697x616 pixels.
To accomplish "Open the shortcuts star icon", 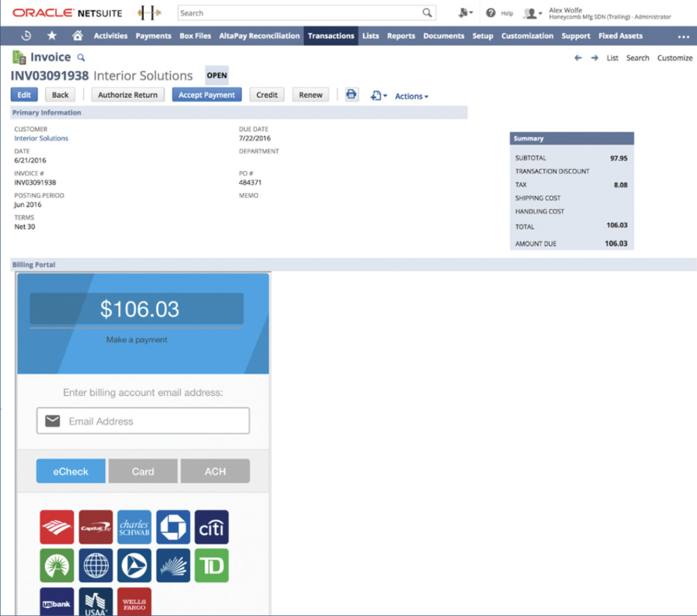I will click(x=52, y=36).
